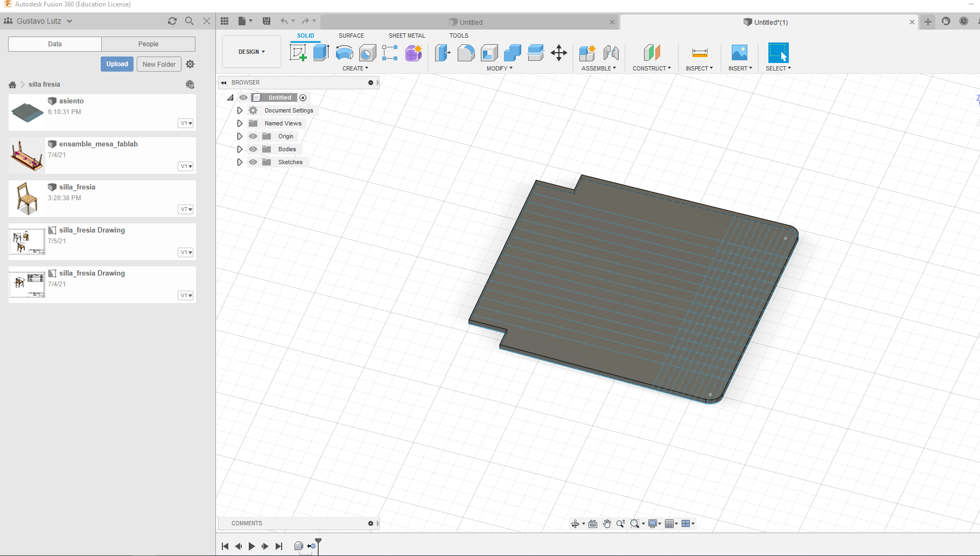Expand Document Settings node
The width and height of the screenshot is (980, 556).
pyautogui.click(x=240, y=110)
